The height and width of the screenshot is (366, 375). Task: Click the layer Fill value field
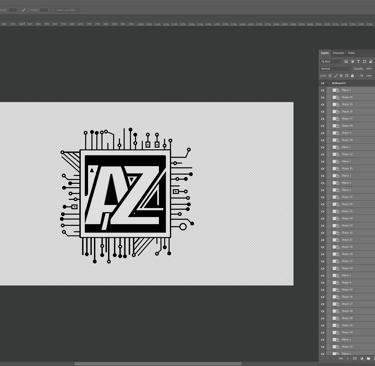368,76
